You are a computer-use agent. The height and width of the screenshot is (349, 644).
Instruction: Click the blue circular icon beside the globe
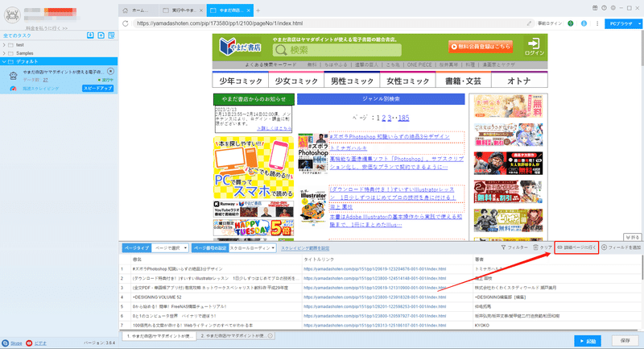click(x=584, y=23)
